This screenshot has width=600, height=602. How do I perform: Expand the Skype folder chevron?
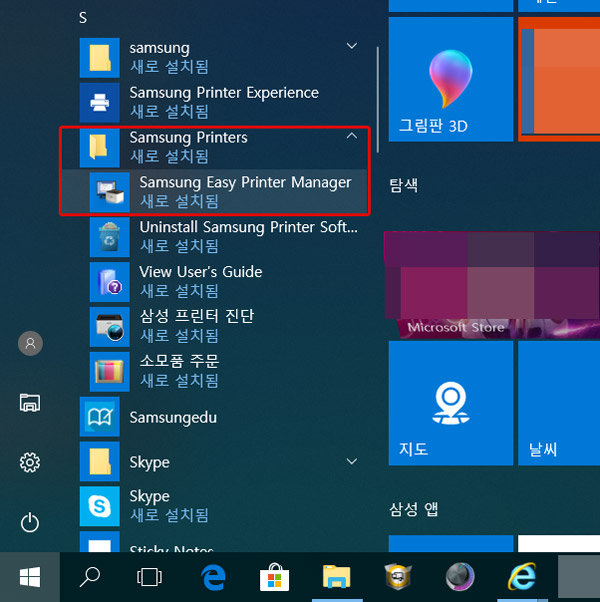pos(352,461)
